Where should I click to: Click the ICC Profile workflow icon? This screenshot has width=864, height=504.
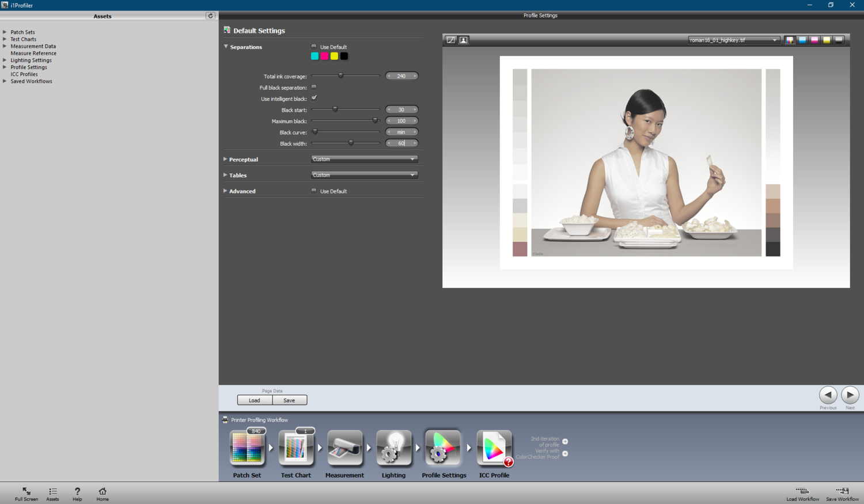[x=494, y=448]
